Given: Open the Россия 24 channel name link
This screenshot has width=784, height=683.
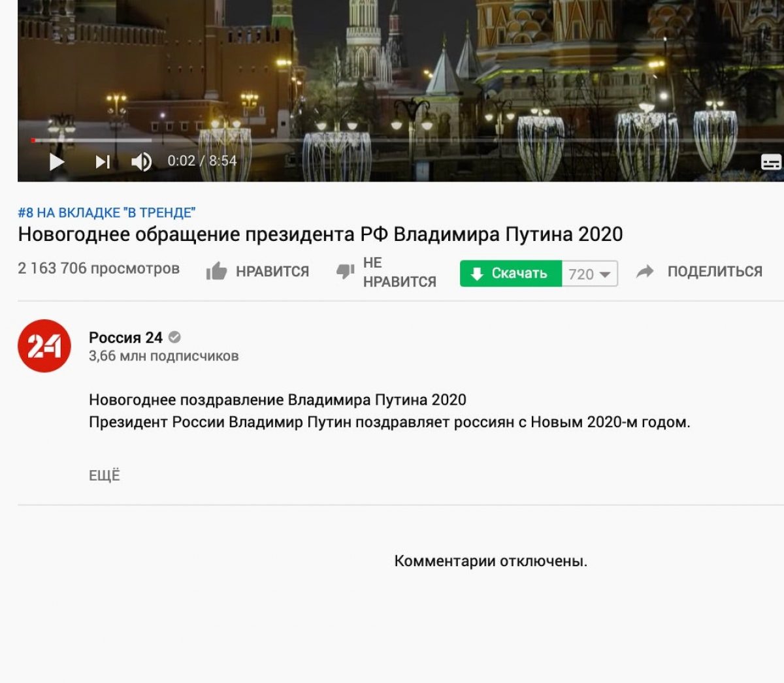Looking at the screenshot, I should pyautogui.click(x=125, y=338).
